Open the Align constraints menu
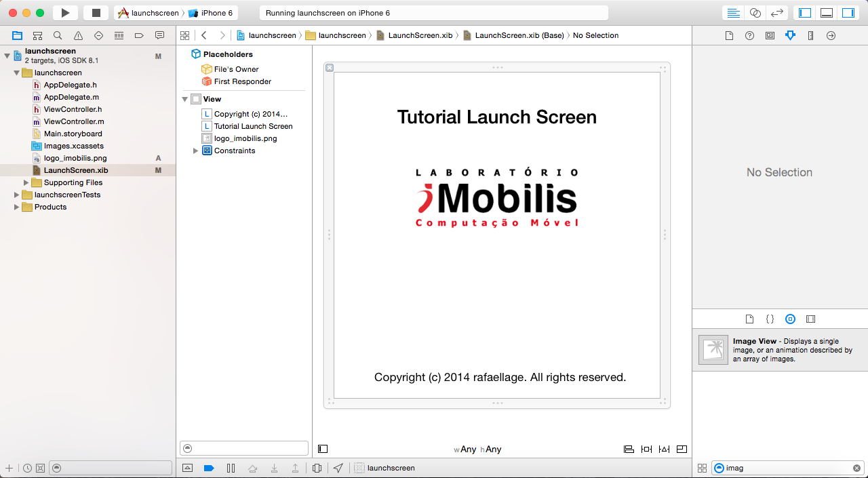 [x=629, y=449]
